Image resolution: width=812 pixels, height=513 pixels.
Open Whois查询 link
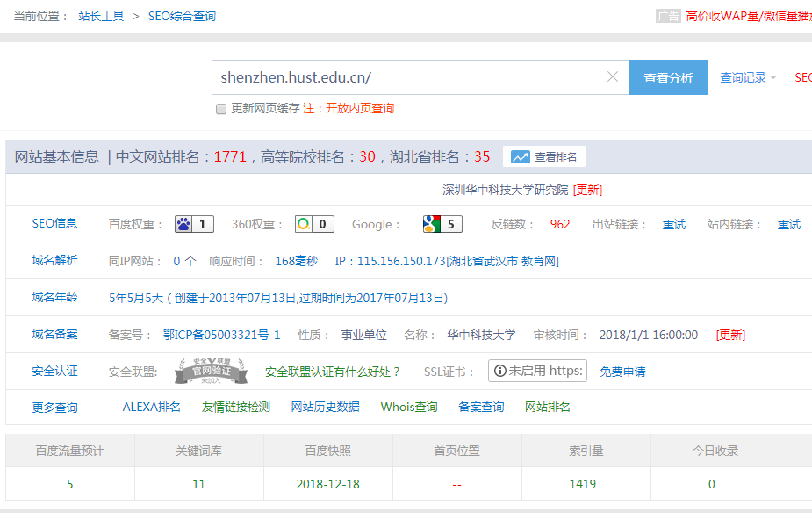[409, 407]
